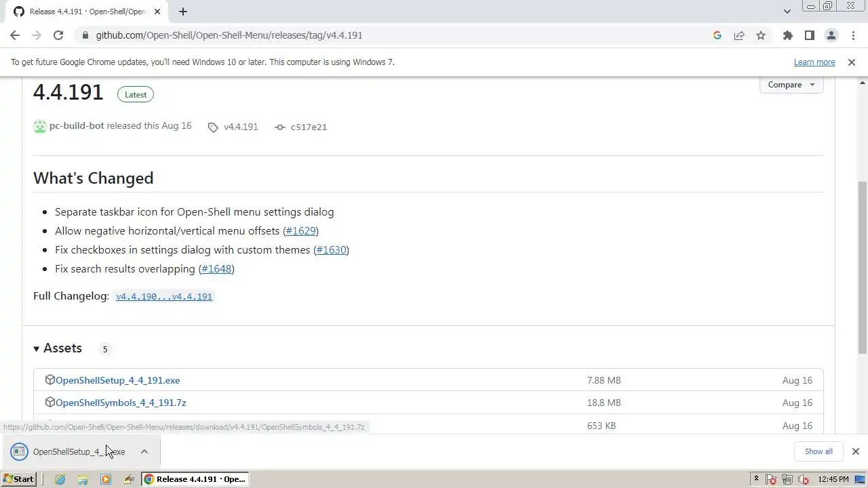868x488 pixels.
Task: Share this page using the share icon
Action: point(739,35)
